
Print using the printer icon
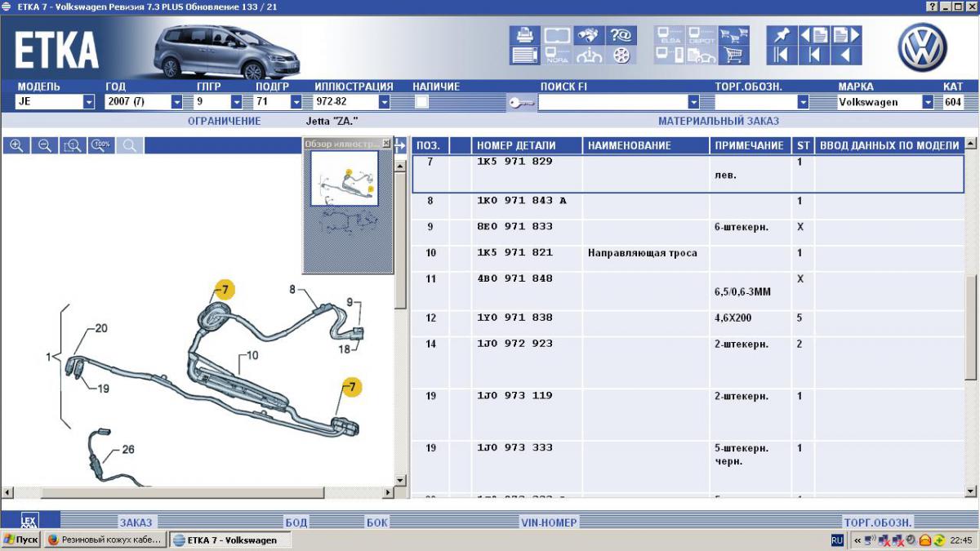(524, 35)
